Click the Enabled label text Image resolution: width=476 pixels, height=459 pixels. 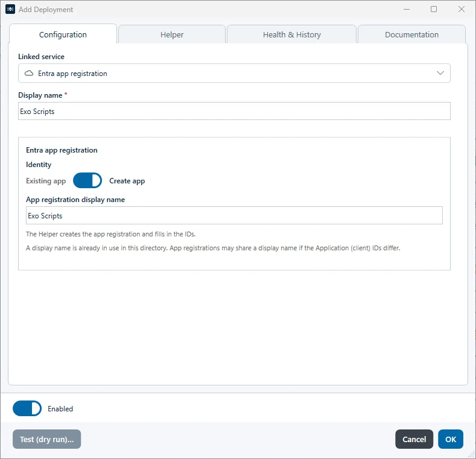click(x=60, y=408)
